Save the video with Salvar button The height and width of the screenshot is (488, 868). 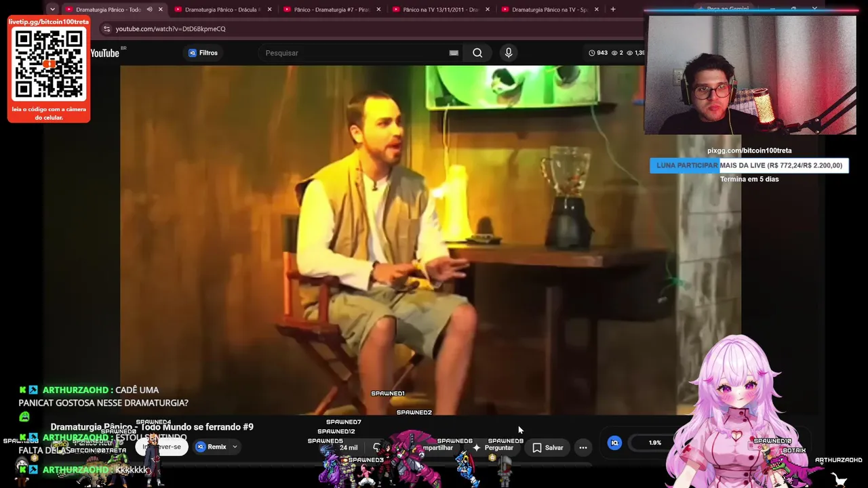548,447
